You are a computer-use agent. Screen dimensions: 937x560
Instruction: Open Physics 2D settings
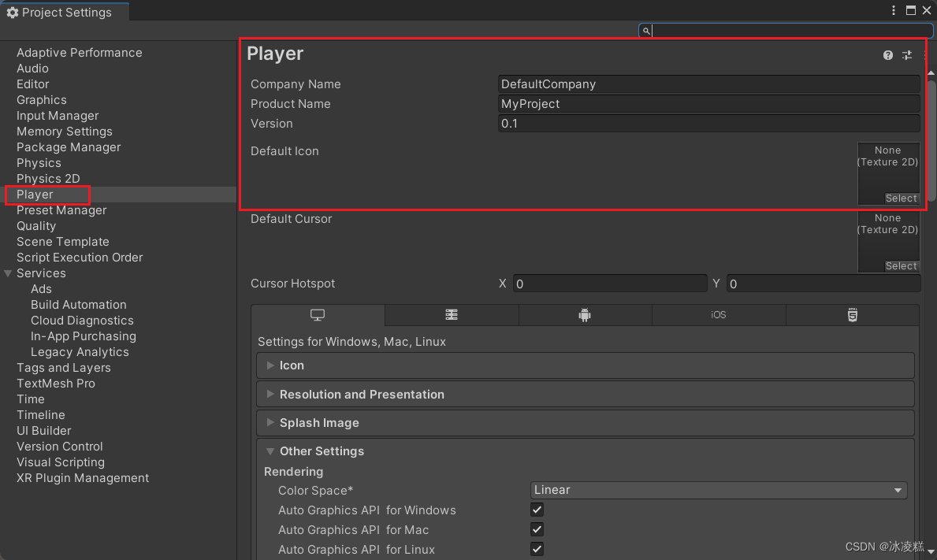(48, 179)
